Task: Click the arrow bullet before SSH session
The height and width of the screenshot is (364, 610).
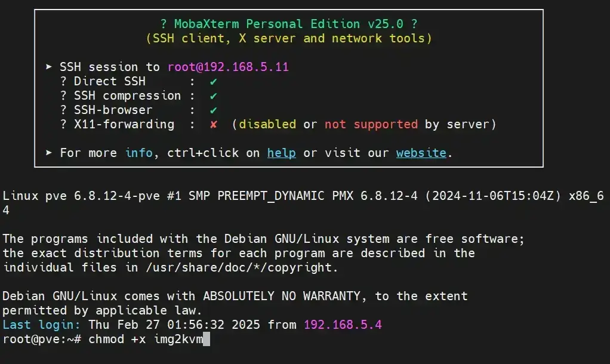Action: (50, 67)
